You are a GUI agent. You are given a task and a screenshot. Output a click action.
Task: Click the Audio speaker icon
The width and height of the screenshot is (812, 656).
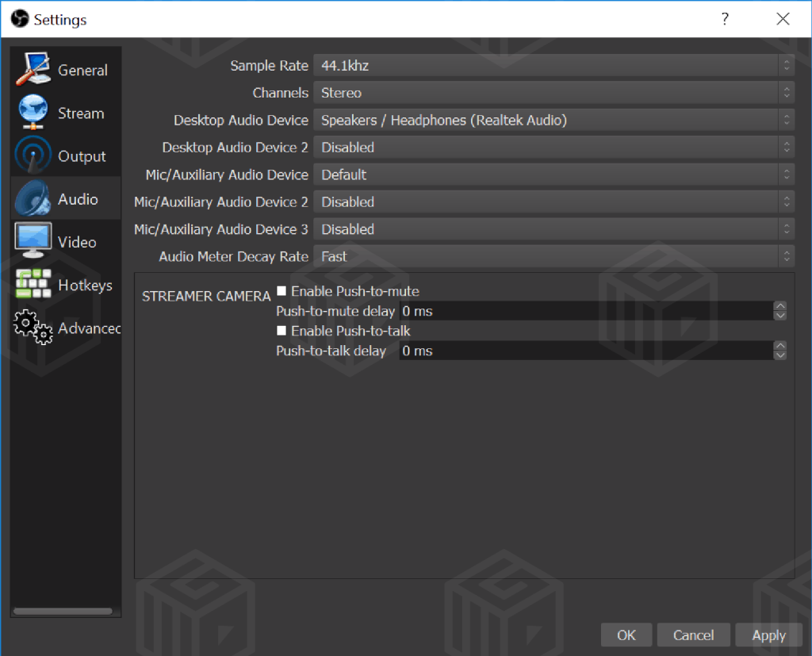click(33, 198)
